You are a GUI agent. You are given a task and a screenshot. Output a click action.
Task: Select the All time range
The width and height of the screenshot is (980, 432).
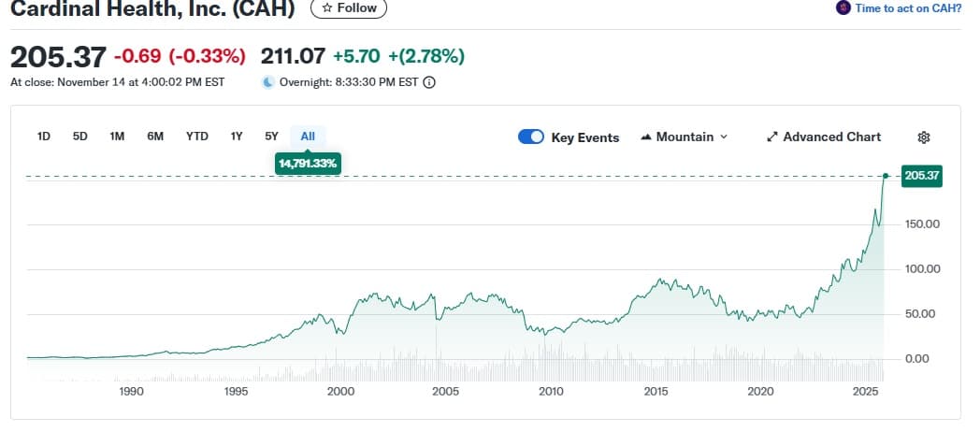click(309, 137)
